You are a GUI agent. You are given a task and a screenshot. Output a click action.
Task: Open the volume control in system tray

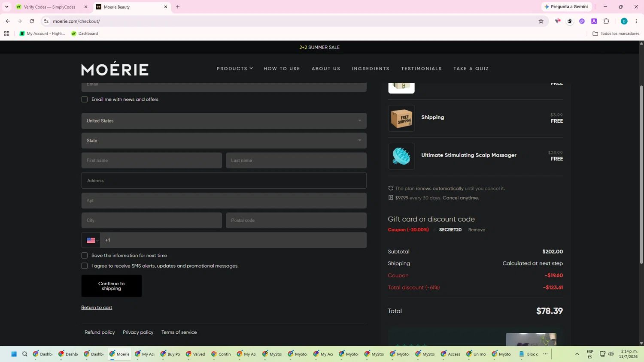(611, 354)
